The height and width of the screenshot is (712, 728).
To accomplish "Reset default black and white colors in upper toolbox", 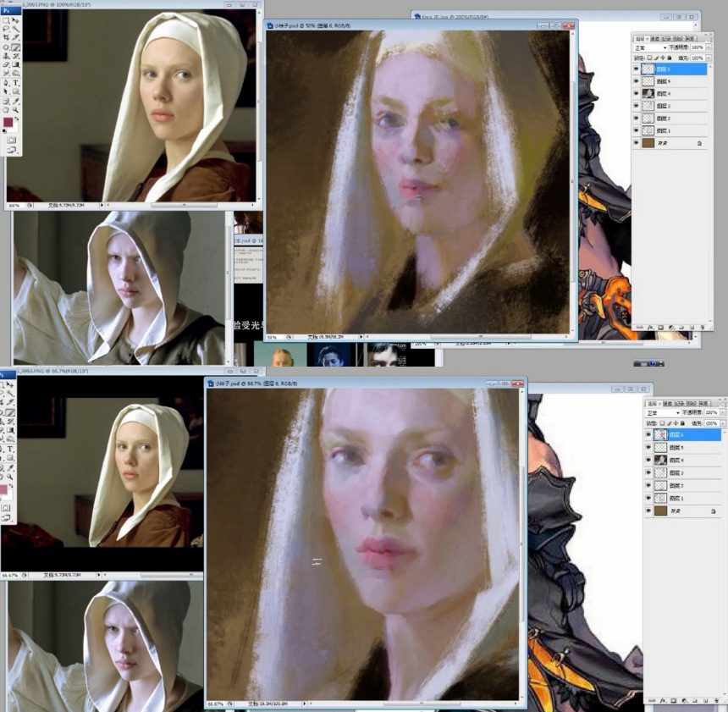I will [4, 131].
